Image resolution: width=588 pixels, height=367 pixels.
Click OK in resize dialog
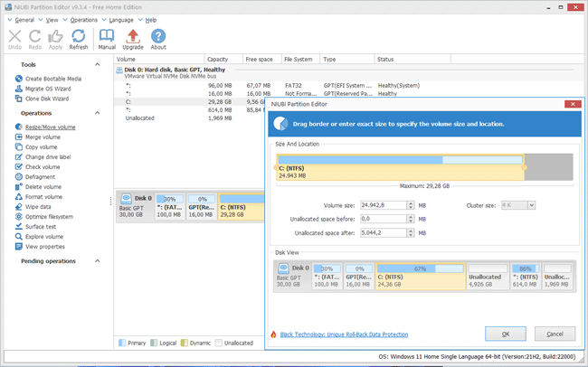point(506,334)
